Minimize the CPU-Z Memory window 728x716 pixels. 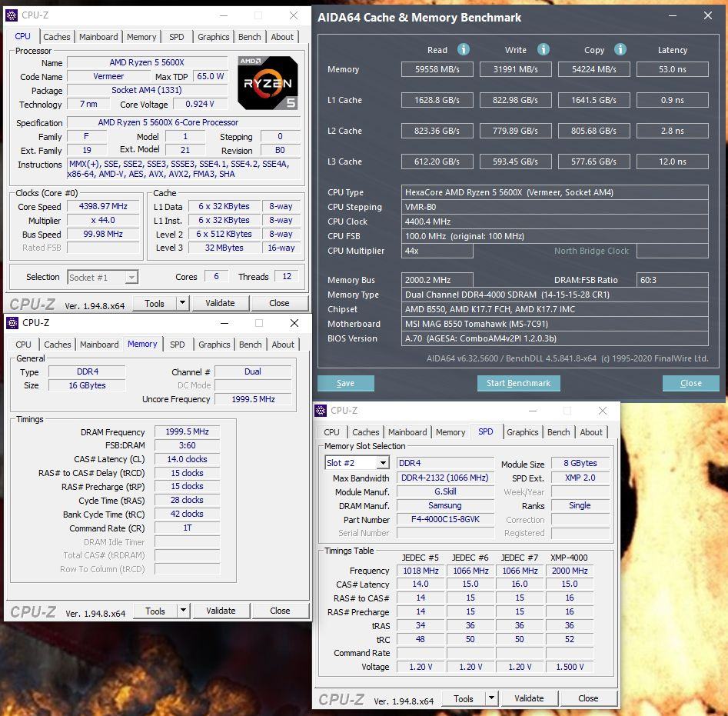(x=224, y=323)
